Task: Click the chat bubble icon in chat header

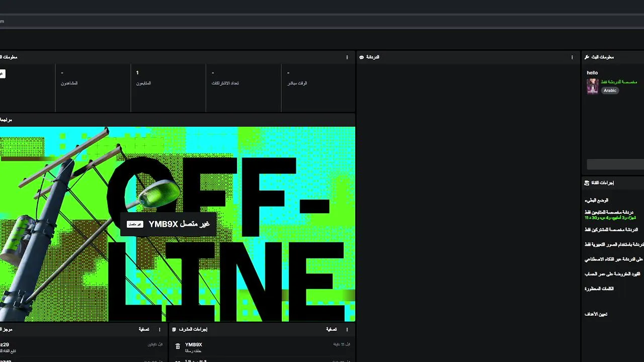Action: (361, 57)
